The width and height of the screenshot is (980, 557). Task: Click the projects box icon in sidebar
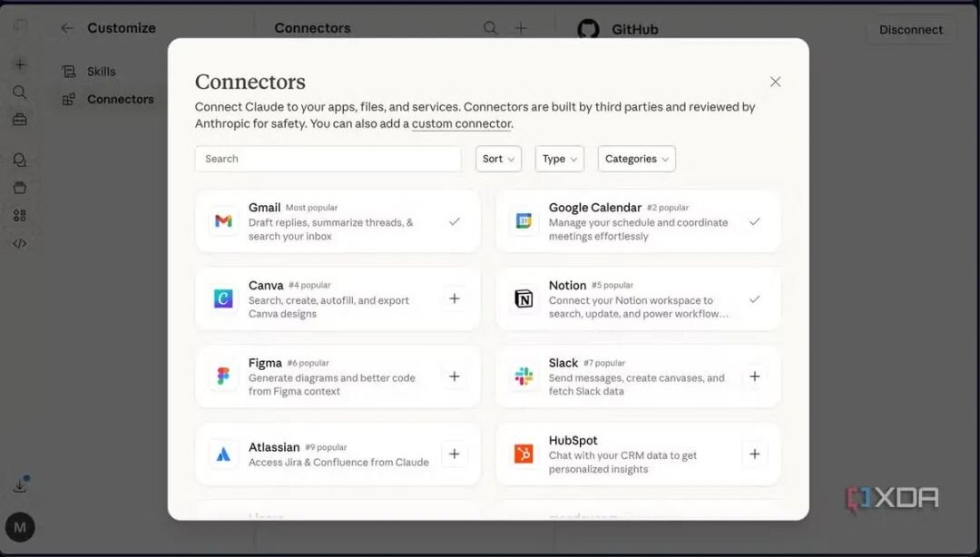(20, 188)
